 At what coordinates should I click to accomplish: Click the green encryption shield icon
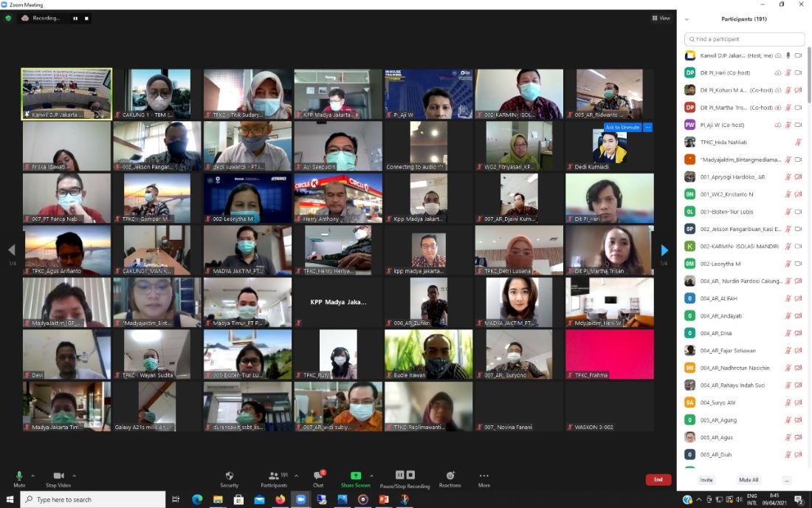8,18
